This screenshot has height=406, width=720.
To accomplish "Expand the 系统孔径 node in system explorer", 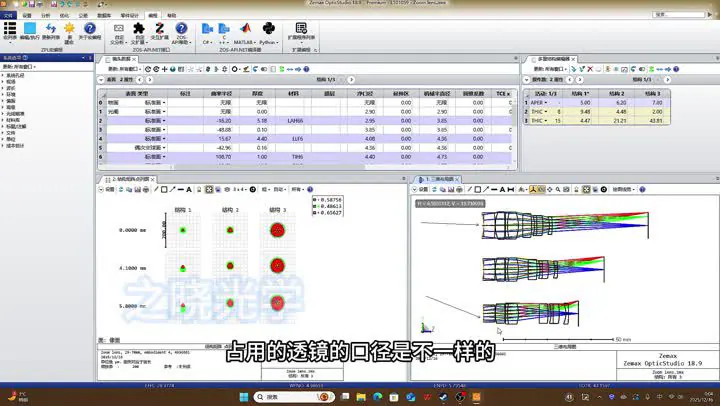I will (x=2, y=75).
